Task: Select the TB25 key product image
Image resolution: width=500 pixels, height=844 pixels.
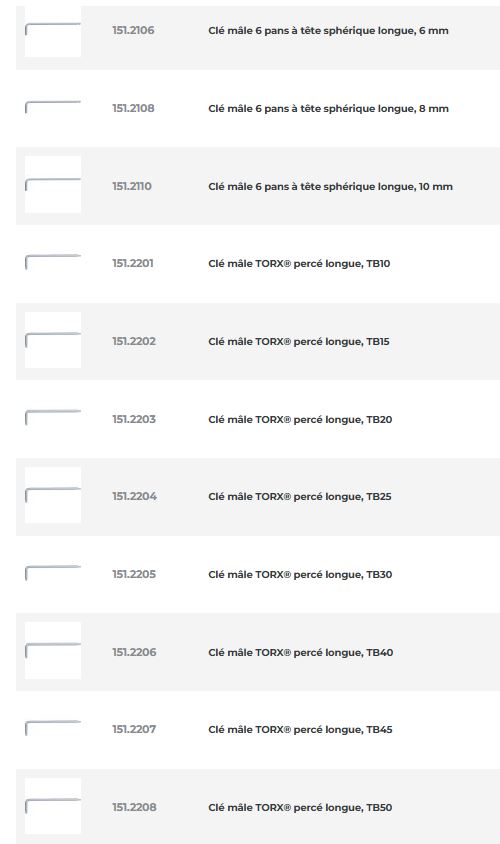Action: (x=53, y=496)
